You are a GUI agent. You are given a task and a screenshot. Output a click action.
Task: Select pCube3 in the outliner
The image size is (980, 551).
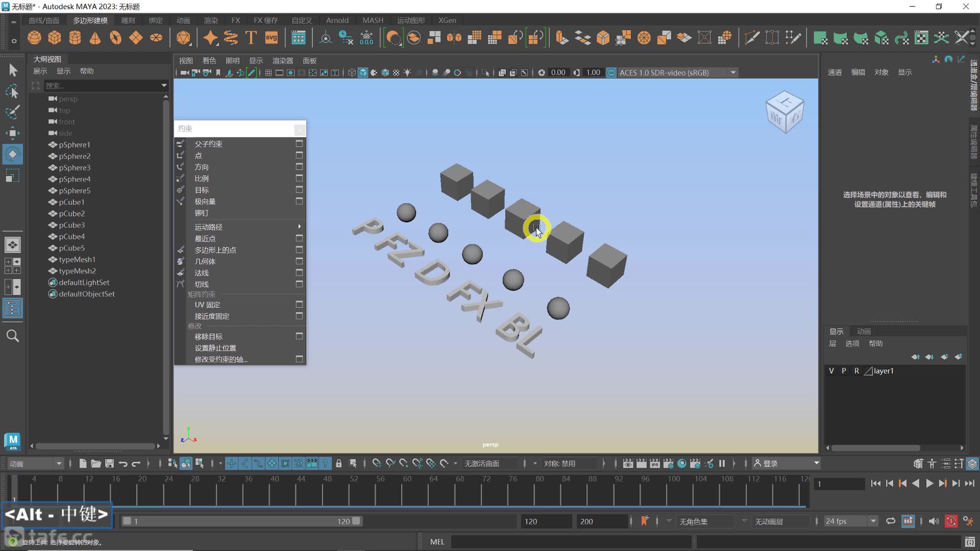tap(72, 225)
